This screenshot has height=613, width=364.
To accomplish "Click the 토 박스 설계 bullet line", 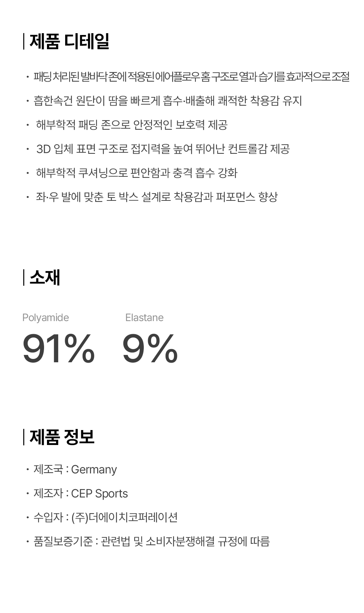I will click(157, 197).
